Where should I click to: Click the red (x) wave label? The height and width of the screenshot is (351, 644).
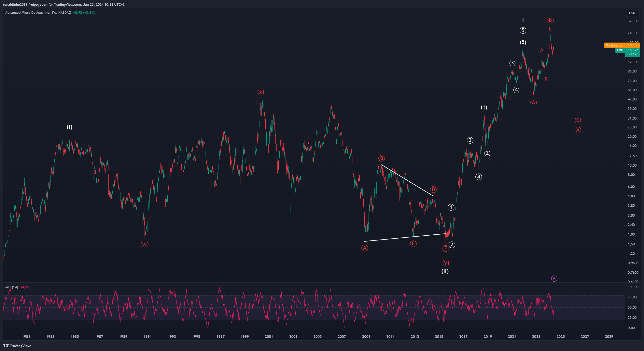261,92
